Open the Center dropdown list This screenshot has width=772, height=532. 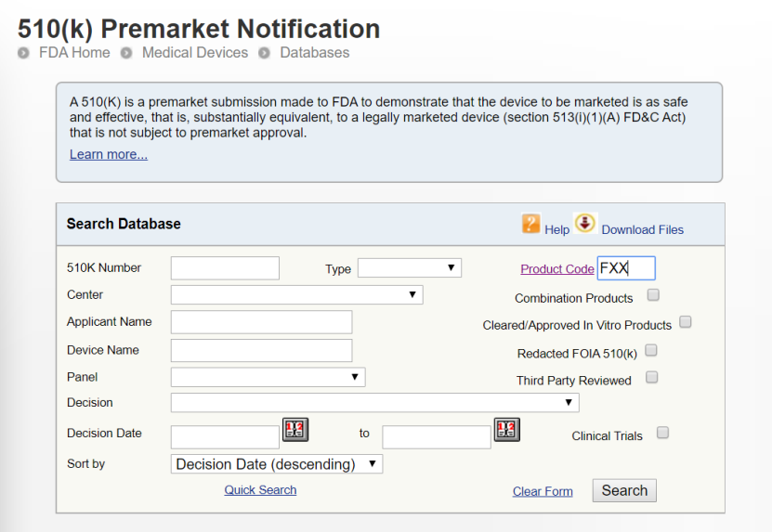pos(297,295)
